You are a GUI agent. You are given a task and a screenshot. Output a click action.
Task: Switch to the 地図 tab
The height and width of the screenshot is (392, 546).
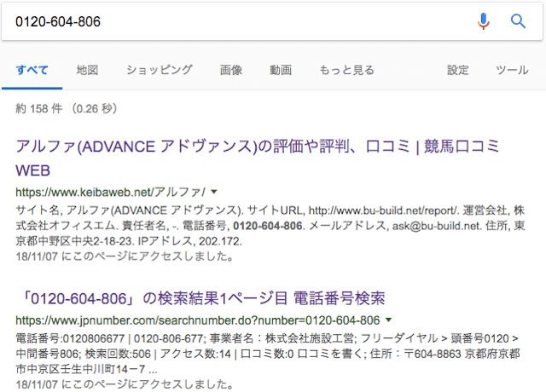click(87, 70)
